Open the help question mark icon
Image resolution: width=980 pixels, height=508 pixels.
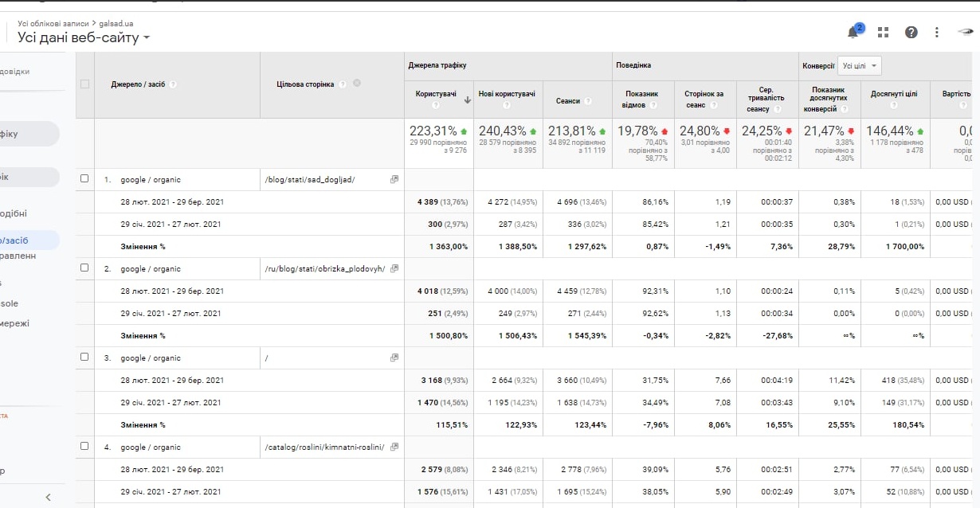pos(911,33)
